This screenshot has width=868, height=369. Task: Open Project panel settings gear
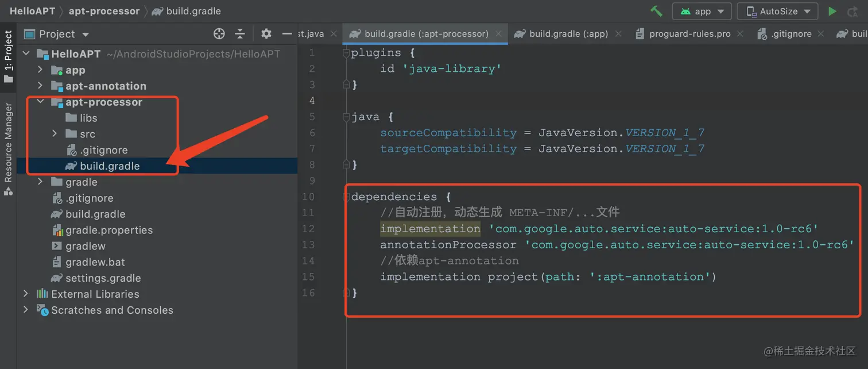point(266,33)
